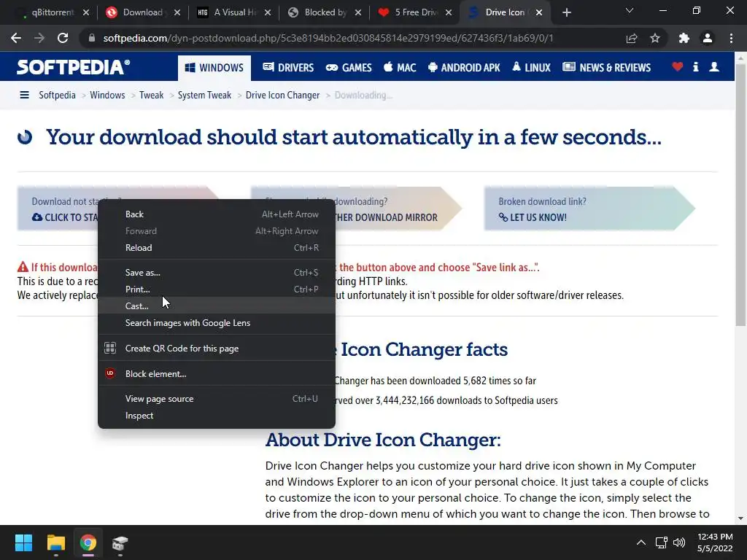The image size is (747, 560).
Task: Open File Explorer from the taskbar
Action: 55,542
